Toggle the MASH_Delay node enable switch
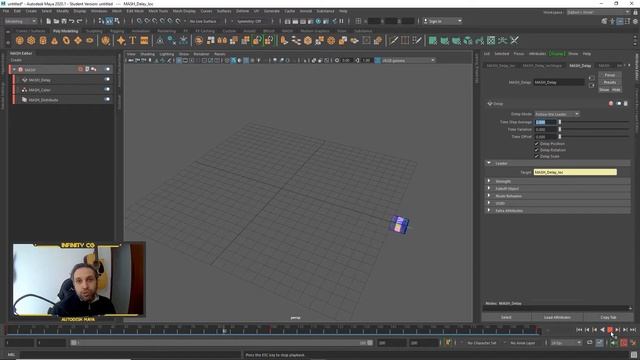Image resolution: width=640 pixels, height=360 pixels. 107,80
